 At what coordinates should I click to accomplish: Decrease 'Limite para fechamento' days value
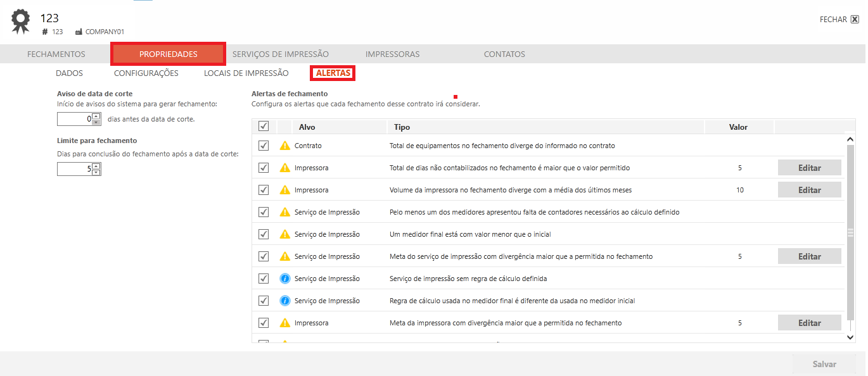tap(96, 172)
